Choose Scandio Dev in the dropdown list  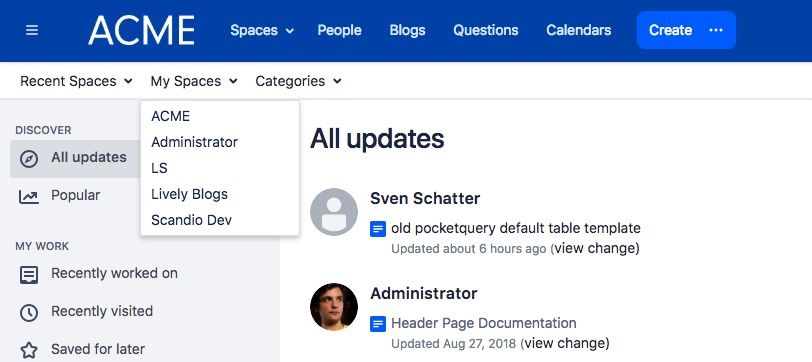tap(192, 220)
